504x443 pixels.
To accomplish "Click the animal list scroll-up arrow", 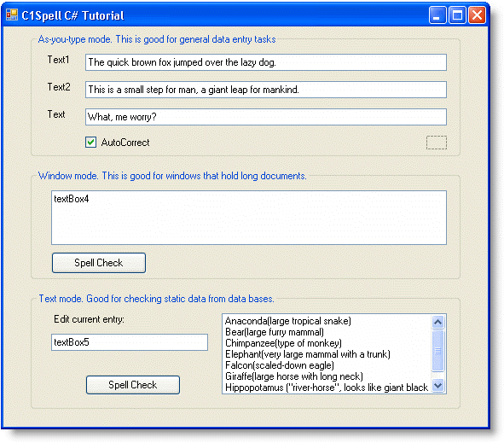I will tap(437, 322).
